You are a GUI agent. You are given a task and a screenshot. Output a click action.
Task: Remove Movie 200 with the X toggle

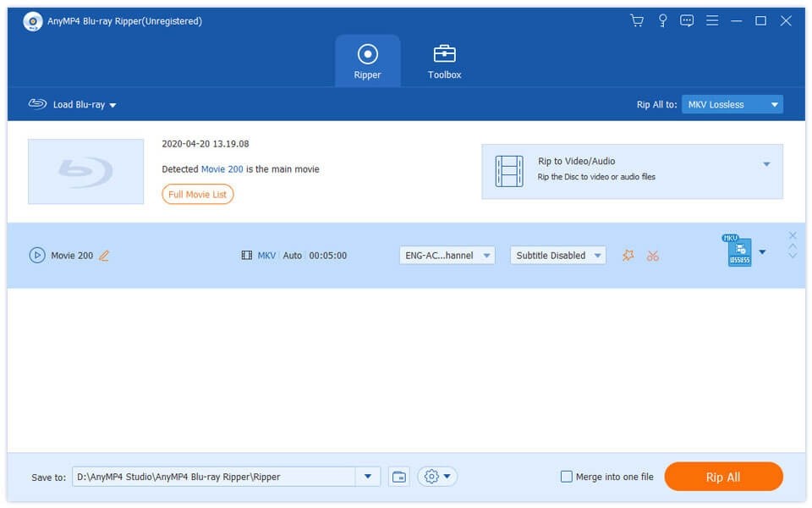[x=793, y=235]
